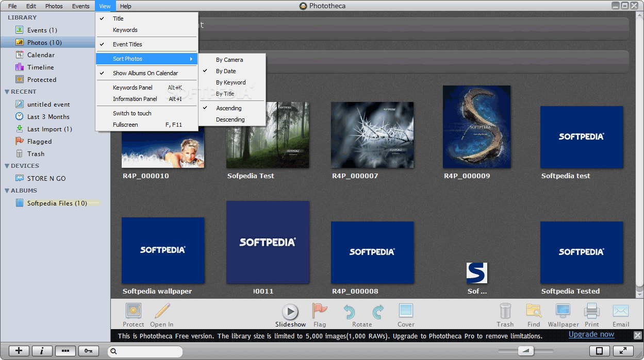This screenshot has height=360, width=644.
Task: Select Last 3 Months in Recent
Action: (48, 117)
